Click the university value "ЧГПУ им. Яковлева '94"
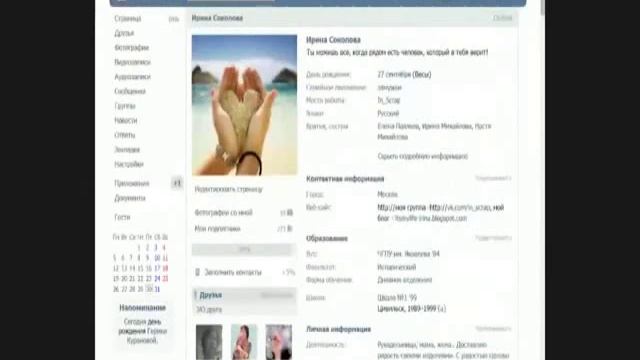640x360 pixels. coord(409,254)
